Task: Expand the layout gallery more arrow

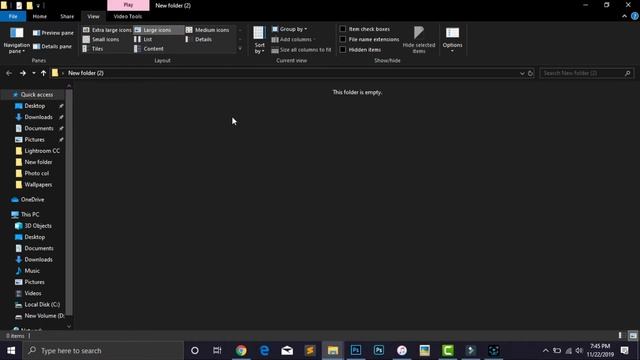Action: point(240,49)
